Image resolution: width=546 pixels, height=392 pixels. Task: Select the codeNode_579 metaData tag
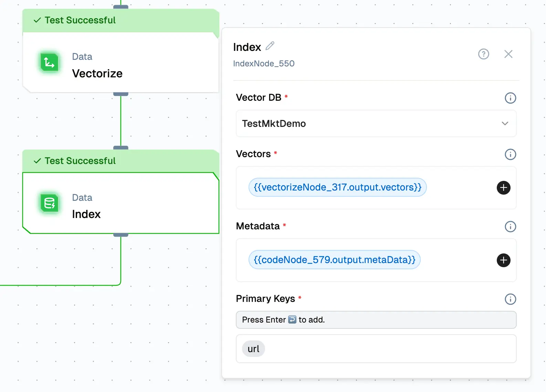[334, 260]
